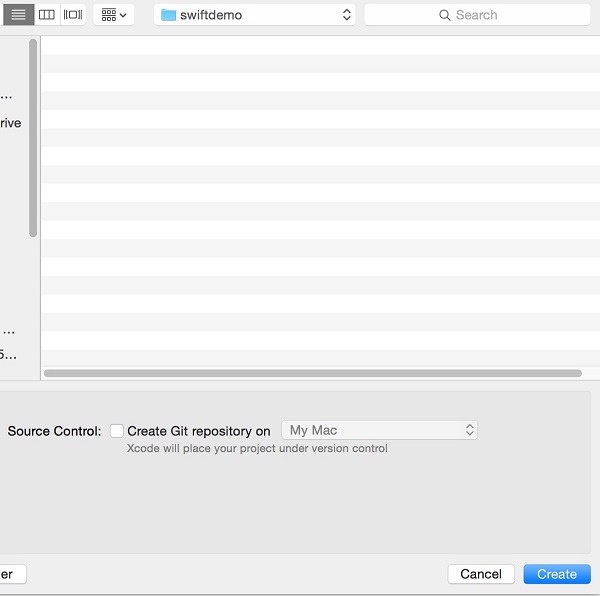
Task: Switch to Cover Flow view icon
Action: pyautogui.click(x=73, y=15)
